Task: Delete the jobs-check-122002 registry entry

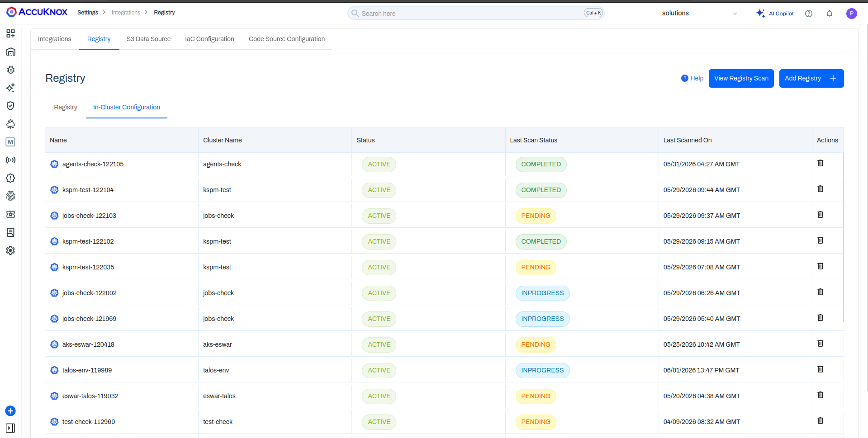Action: click(821, 292)
